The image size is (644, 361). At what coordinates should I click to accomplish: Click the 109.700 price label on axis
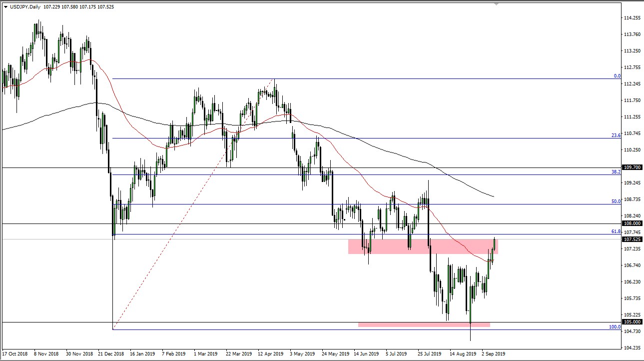point(632,167)
